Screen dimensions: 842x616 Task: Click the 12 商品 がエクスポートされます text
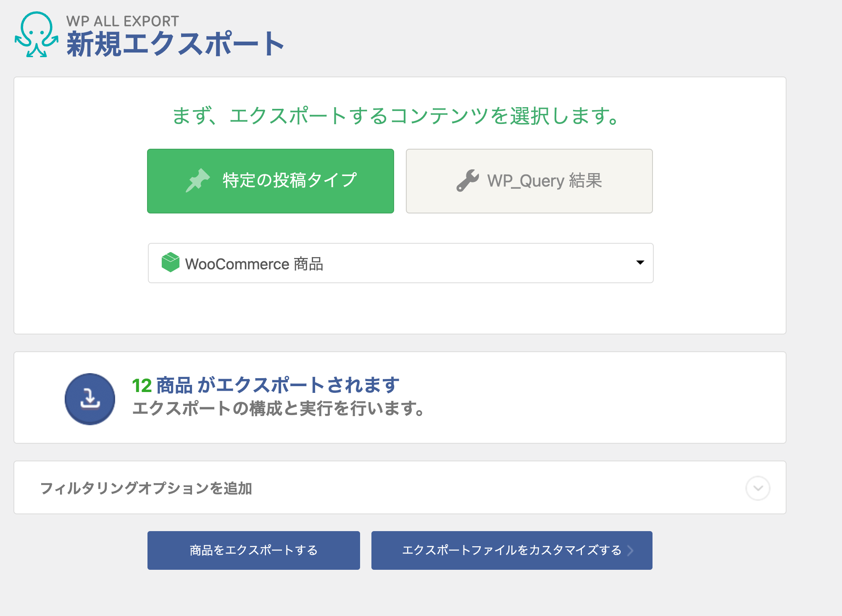pyautogui.click(x=266, y=385)
